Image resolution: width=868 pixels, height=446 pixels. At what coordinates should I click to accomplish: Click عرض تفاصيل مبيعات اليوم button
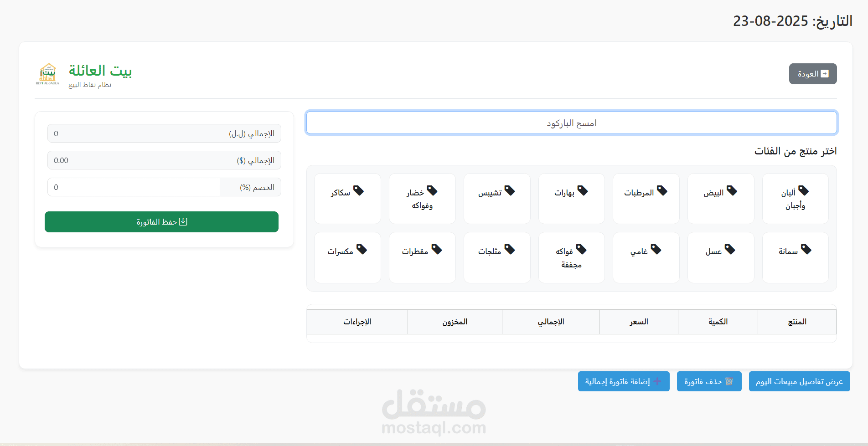(x=799, y=381)
